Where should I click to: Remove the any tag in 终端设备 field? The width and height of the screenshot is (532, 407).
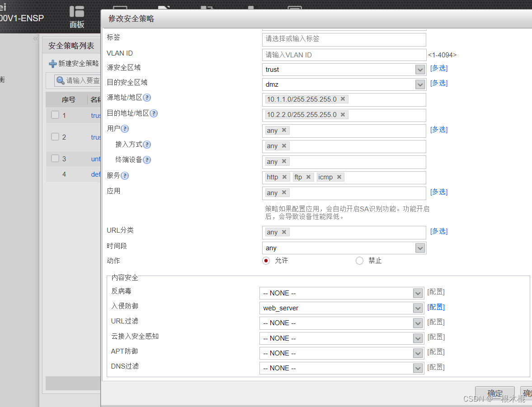(284, 161)
